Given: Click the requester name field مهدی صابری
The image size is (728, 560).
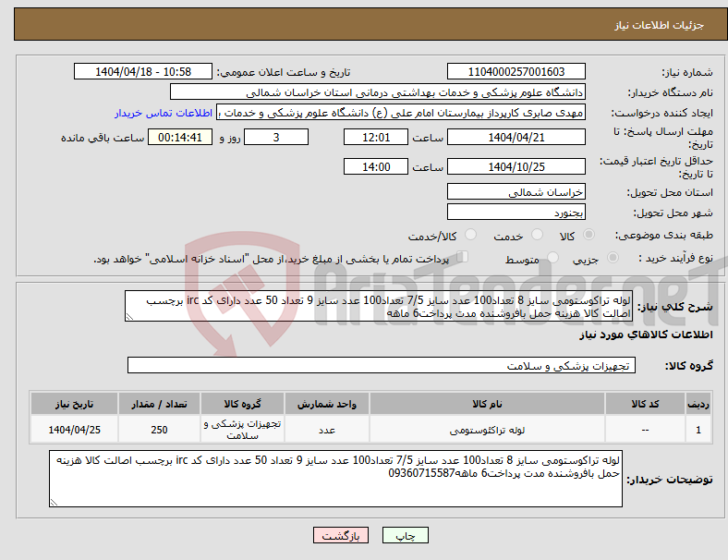Looking at the screenshot, I should tap(401, 113).
